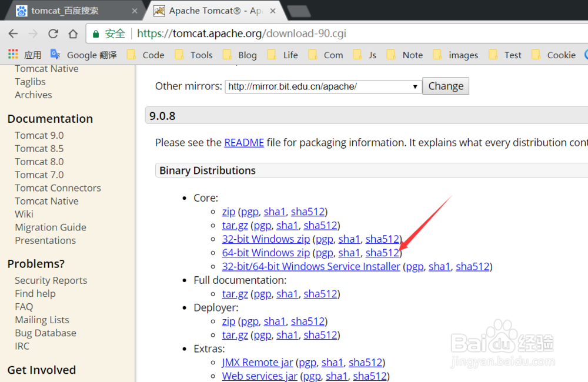The width and height of the screenshot is (588, 382).
Task: Open the IRC sidebar link
Action: click(22, 346)
